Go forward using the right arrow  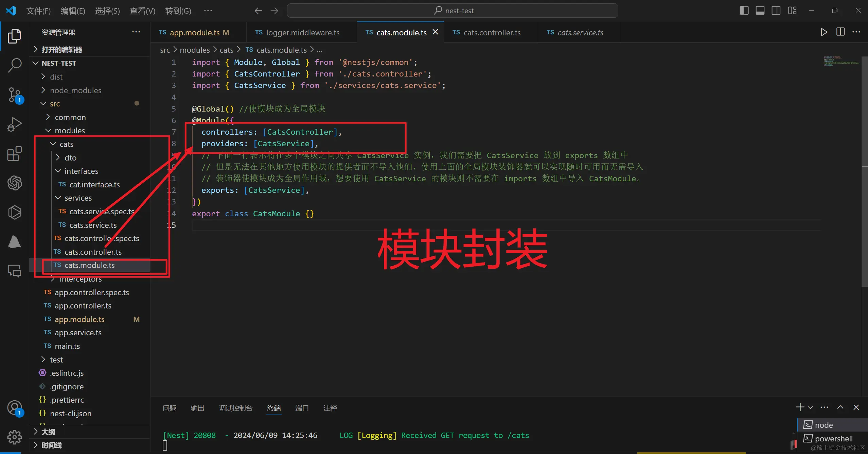274,11
